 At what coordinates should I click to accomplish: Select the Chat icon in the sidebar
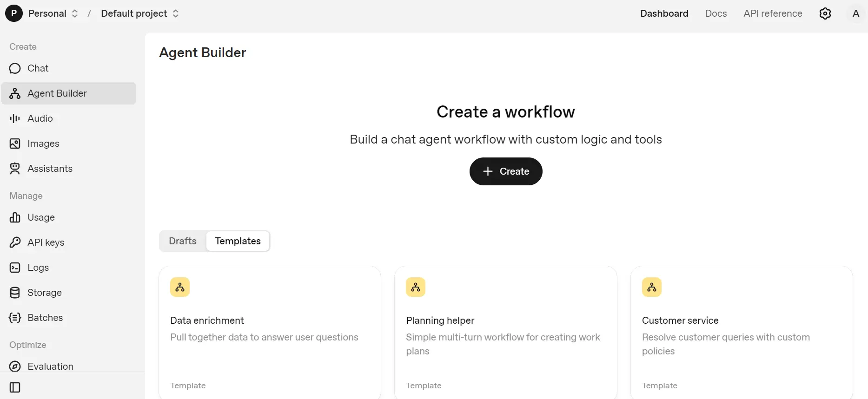tap(14, 68)
